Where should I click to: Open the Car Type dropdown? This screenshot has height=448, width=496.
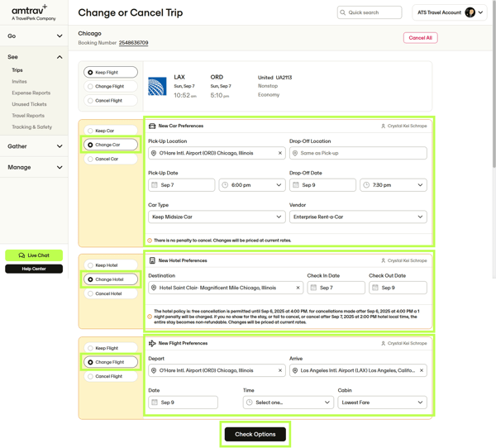click(216, 217)
